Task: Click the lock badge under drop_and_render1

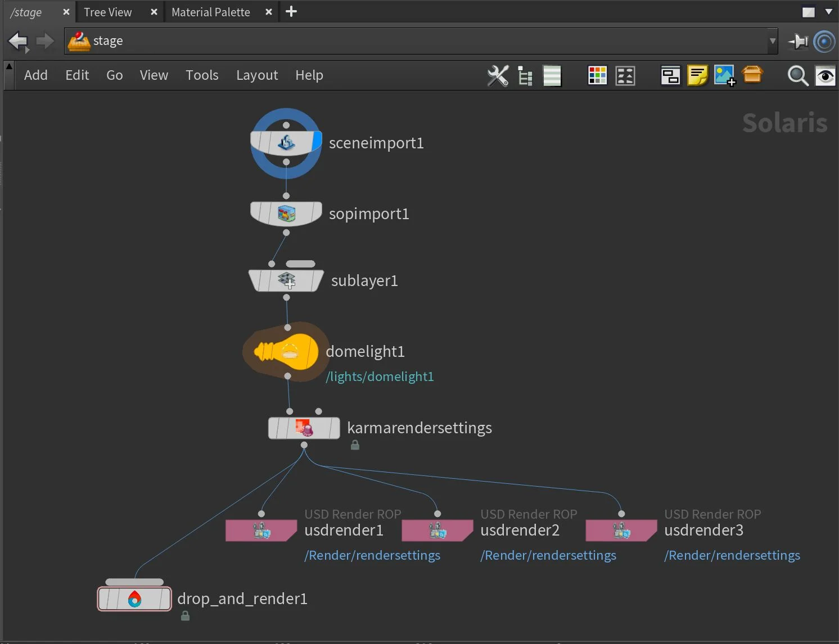Action: [x=185, y=616]
